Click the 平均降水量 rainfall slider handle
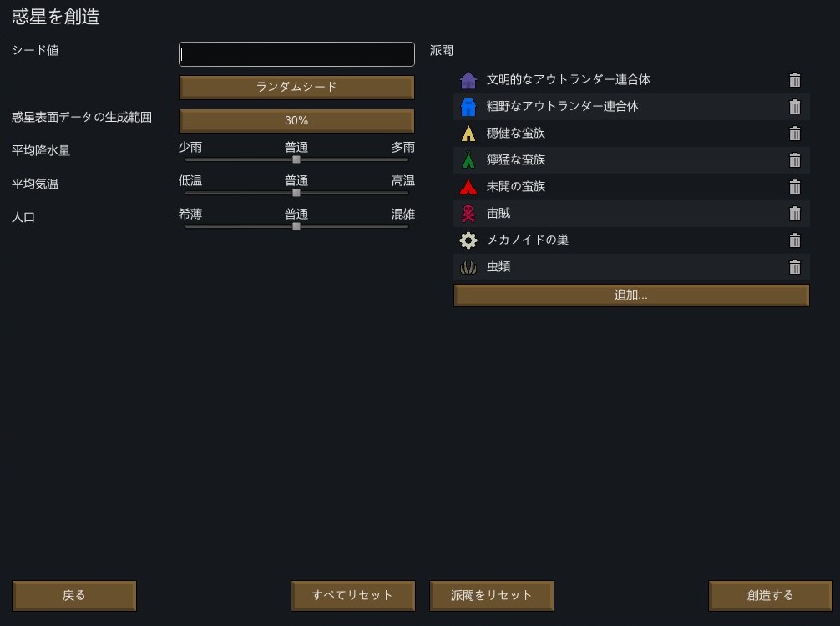 tap(296, 159)
